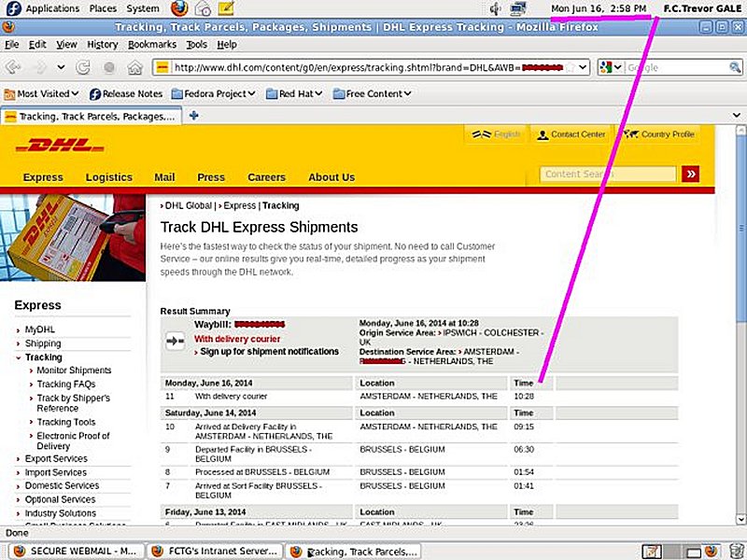Click the Fedora logo in the top panel
Viewport: 747px width, 560px height.
[x=14, y=8]
